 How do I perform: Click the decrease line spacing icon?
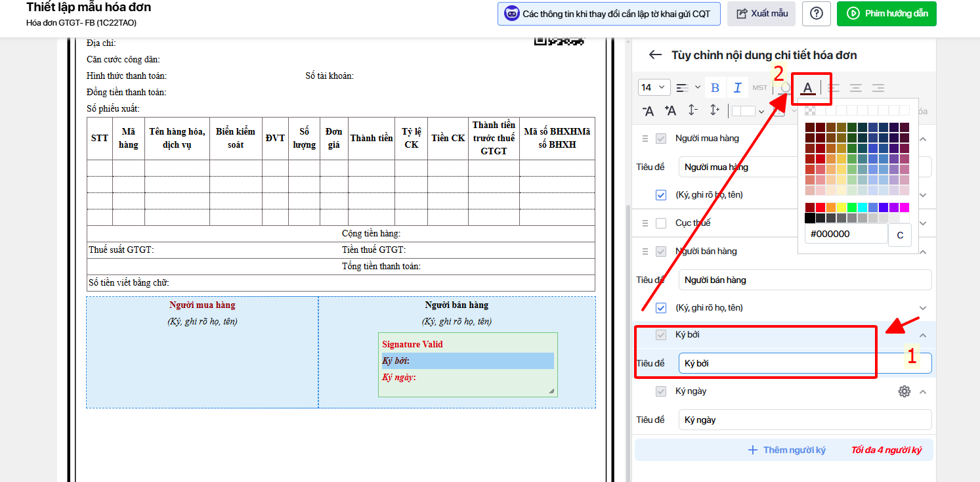click(x=692, y=111)
